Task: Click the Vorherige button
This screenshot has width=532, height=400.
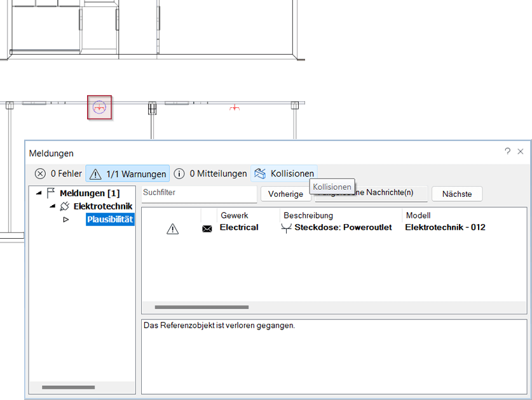Action: [285, 194]
